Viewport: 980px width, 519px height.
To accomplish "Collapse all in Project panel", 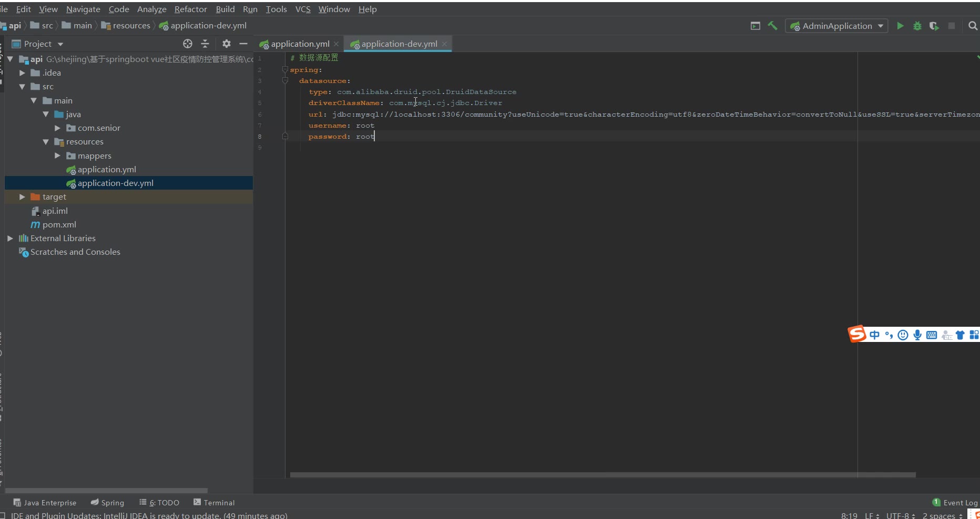I will pos(205,44).
